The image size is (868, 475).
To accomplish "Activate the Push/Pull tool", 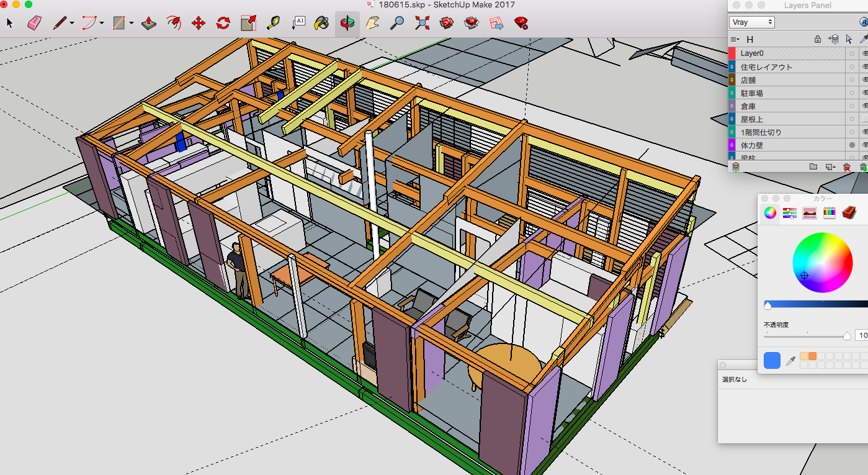I will (x=149, y=24).
